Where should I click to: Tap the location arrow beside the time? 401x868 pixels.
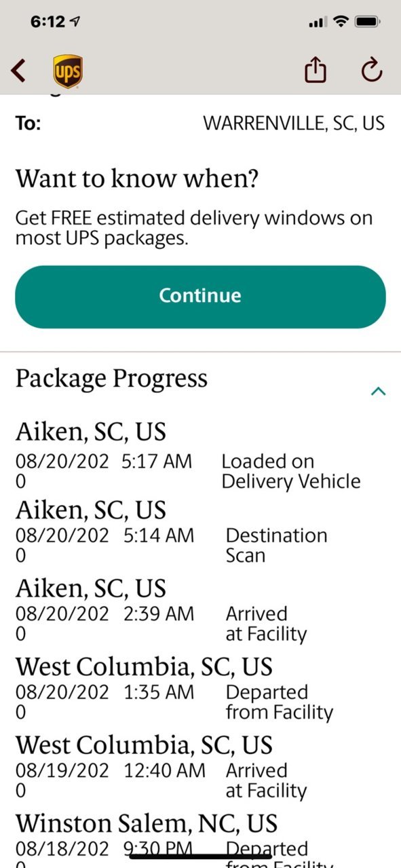click(75, 22)
